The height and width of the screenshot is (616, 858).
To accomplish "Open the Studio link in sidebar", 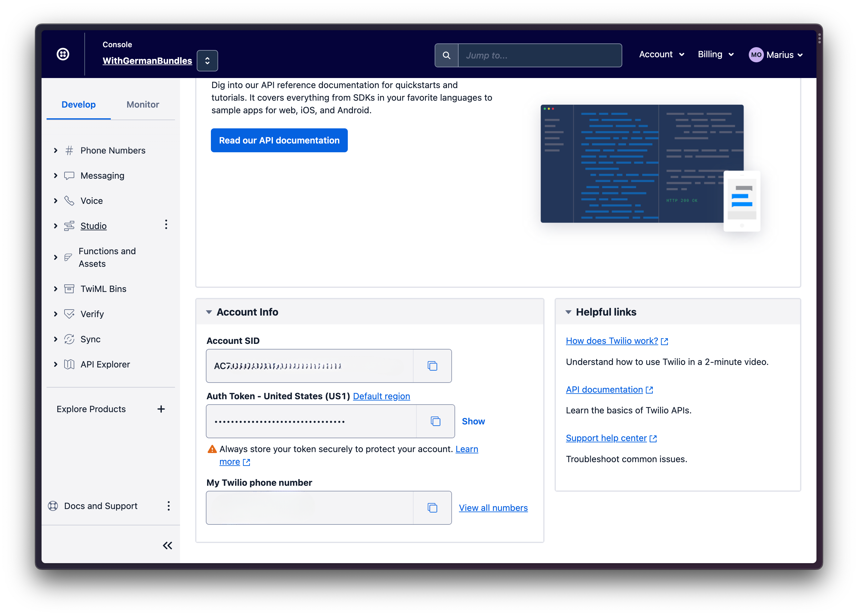I will click(93, 226).
